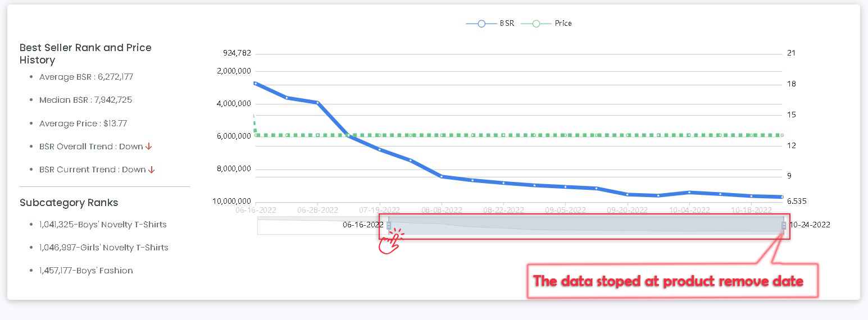Click the product remove date callout note
868x320 pixels.
668,281
